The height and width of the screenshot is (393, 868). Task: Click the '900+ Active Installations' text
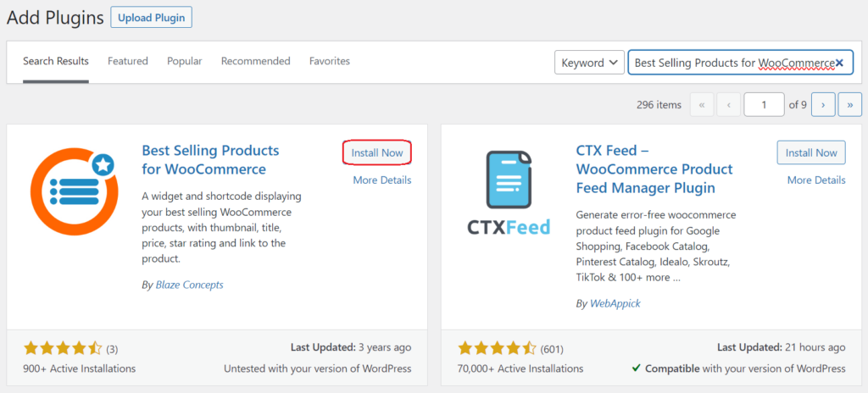[x=79, y=368]
